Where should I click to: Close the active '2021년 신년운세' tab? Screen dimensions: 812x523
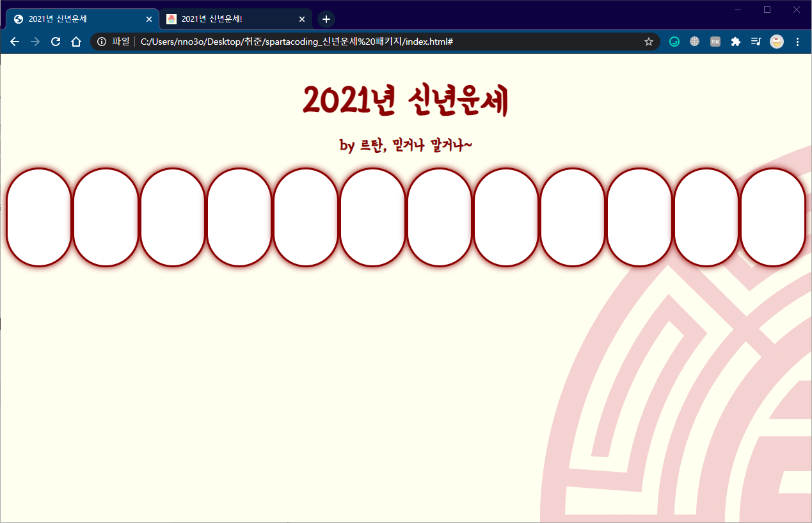click(149, 19)
